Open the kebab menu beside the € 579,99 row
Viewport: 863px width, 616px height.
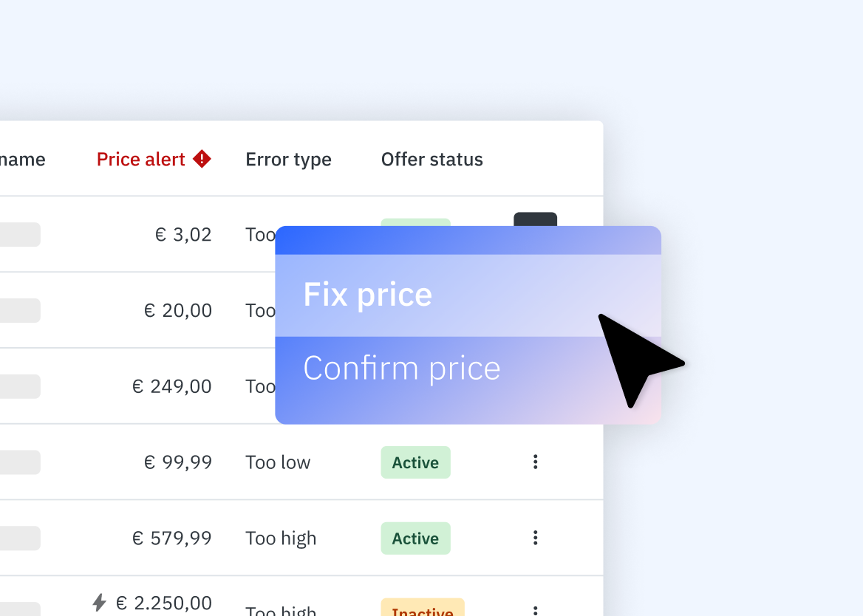(535, 538)
